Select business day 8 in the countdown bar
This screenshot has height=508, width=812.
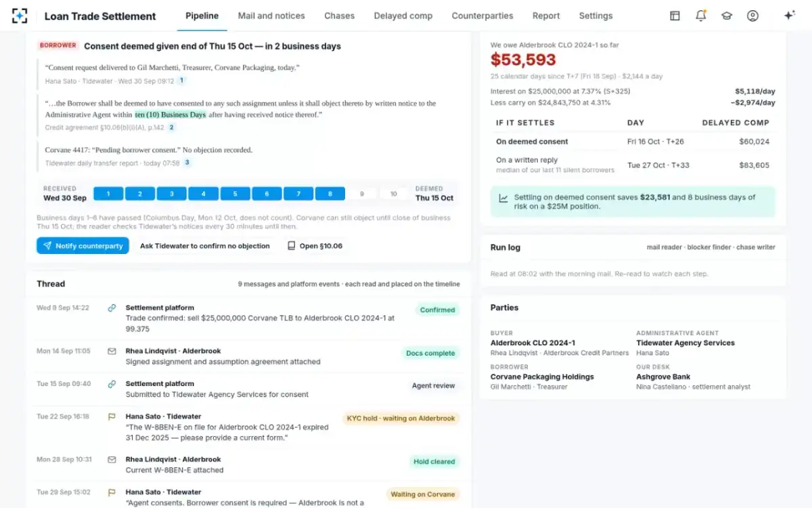330,194
